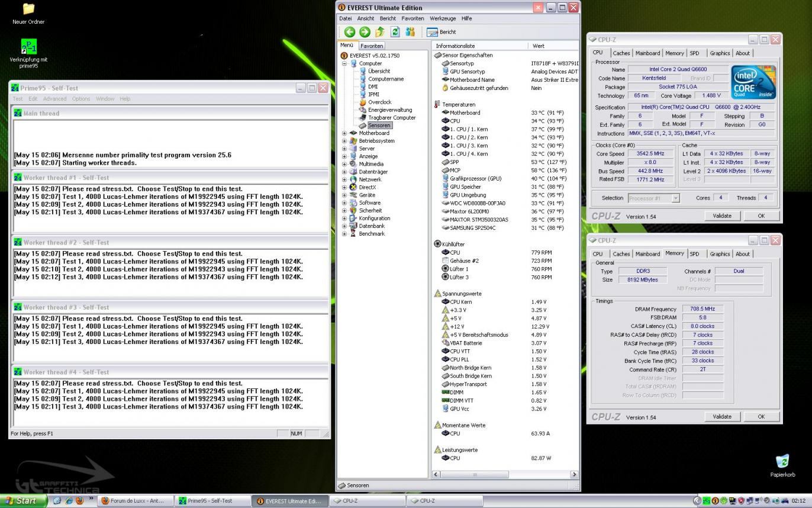
Task: Open Bericht report in EVEREST toolbar
Action: coord(442,32)
